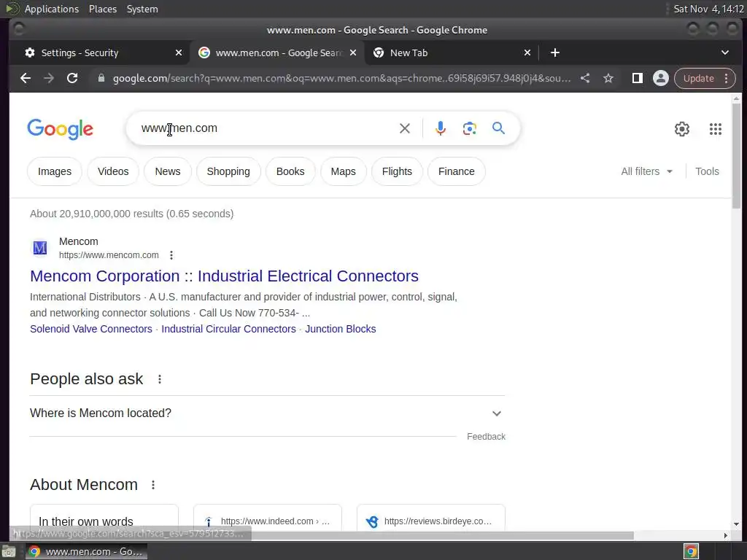The width and height of the screenshot is (747, 560).
Task: Open the Google apps grid
Action: coord(716,129)
